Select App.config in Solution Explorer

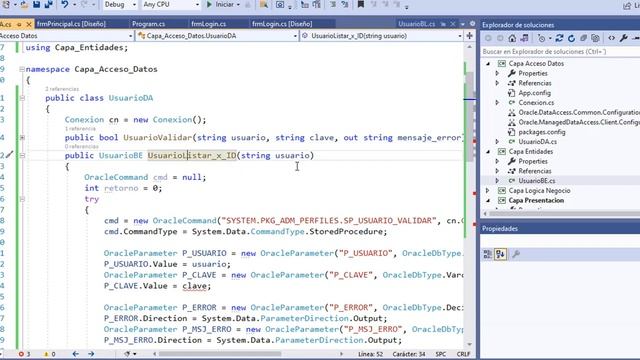(534, 93)
